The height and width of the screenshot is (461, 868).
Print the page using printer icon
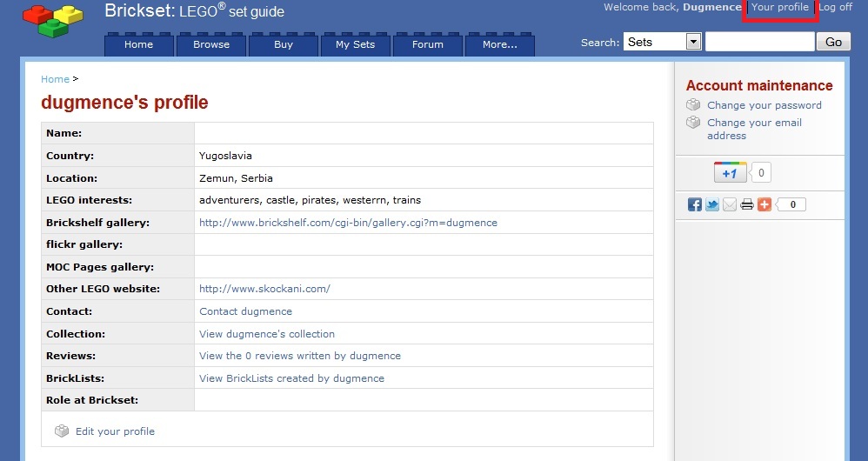coord(747,204)
